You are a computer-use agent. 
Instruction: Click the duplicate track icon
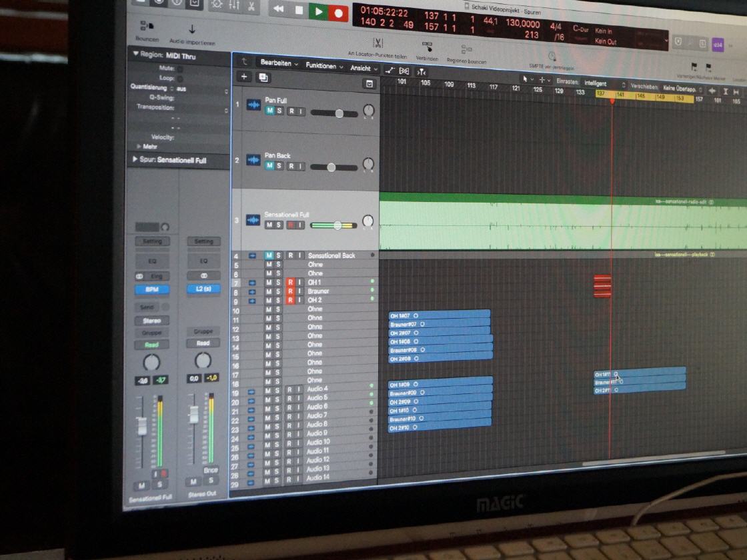pyautogui.click(x=263, y=77)
